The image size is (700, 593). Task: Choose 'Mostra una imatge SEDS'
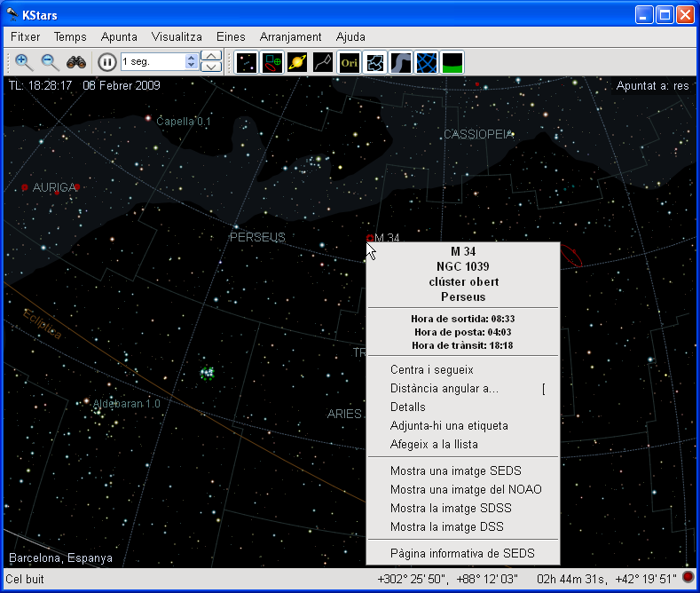[x=463, y=471]
